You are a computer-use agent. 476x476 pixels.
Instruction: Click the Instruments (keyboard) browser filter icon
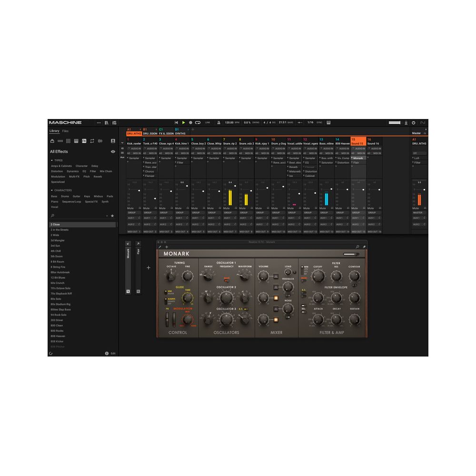click(75, 141)
